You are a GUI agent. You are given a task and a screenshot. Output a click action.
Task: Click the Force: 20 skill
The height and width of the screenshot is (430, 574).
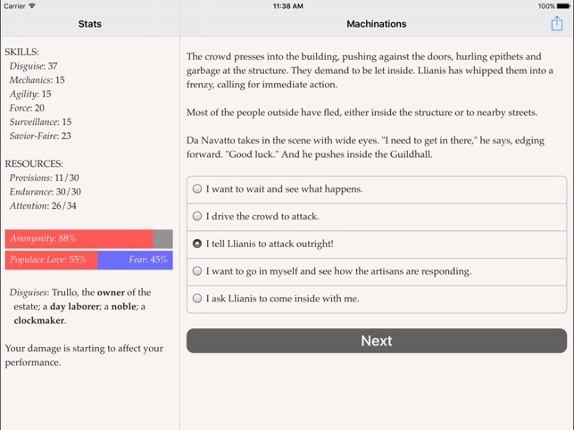(x=27, y=108)
